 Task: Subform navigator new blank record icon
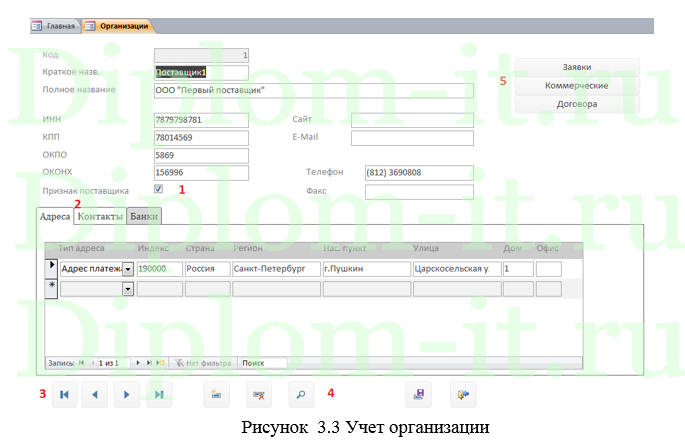coord(160,363)
